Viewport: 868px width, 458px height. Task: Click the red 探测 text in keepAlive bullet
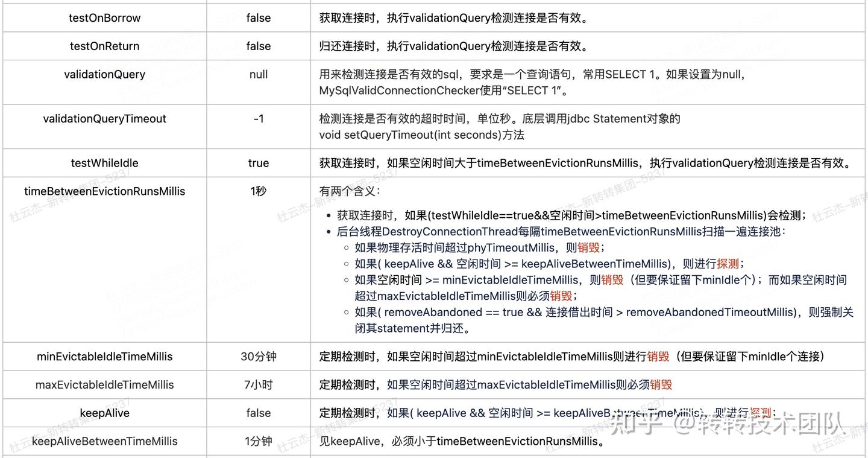coord(727,264)
